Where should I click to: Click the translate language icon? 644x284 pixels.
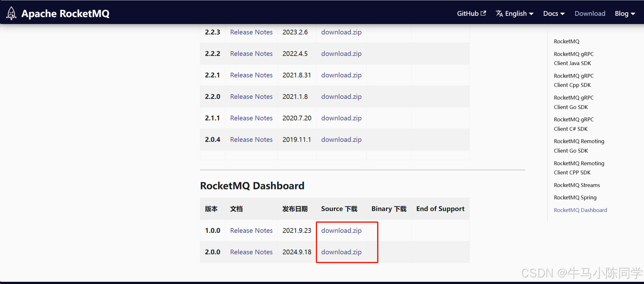pyautogui.click(x=499, y=13)
